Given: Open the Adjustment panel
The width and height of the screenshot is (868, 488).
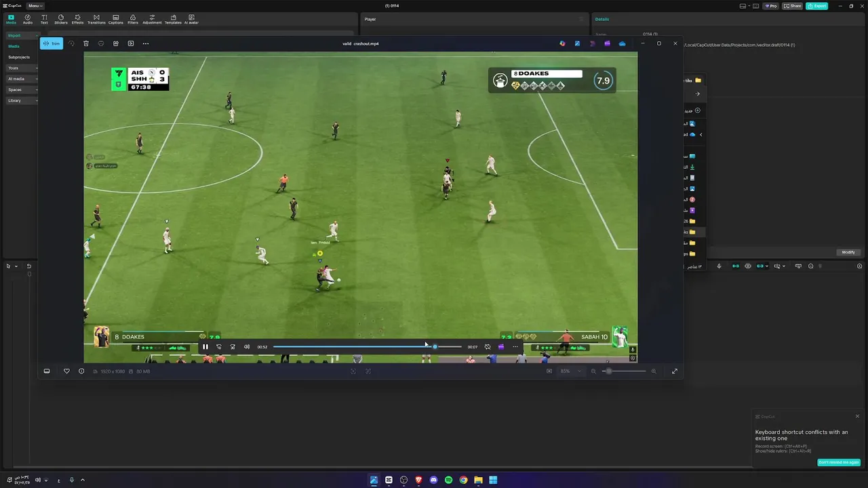Looking at the screenshot, I should (x=152, y=19).
